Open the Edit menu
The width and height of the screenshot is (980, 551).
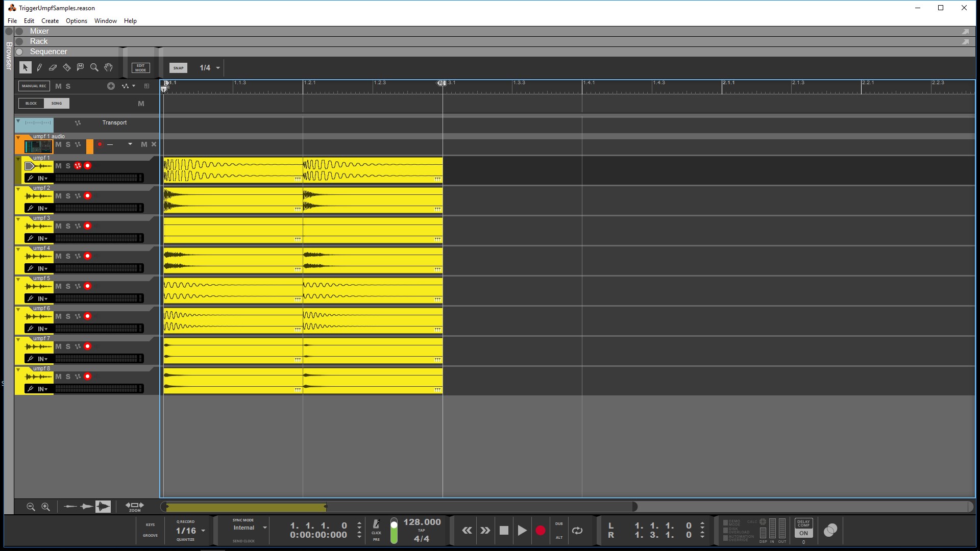[29, 21]
